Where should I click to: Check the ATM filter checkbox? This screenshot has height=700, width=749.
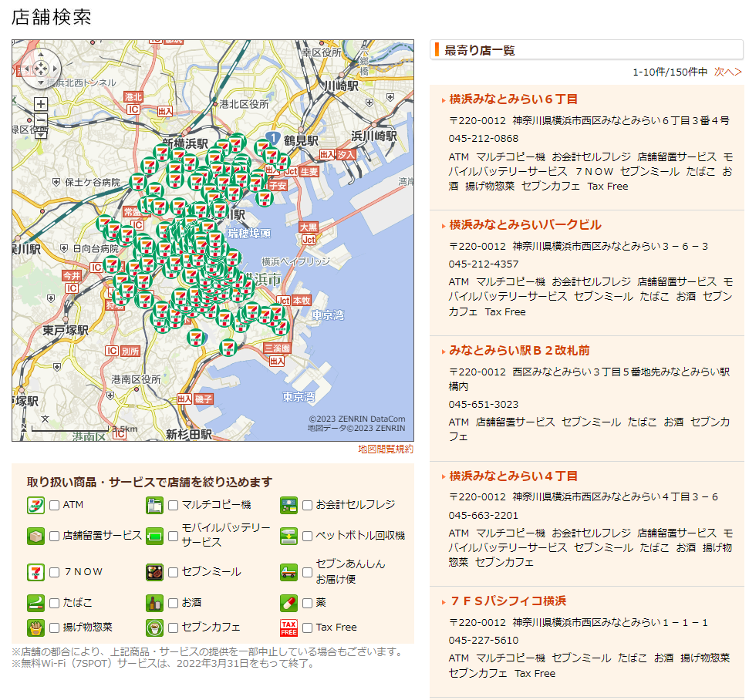pos(55,505)
